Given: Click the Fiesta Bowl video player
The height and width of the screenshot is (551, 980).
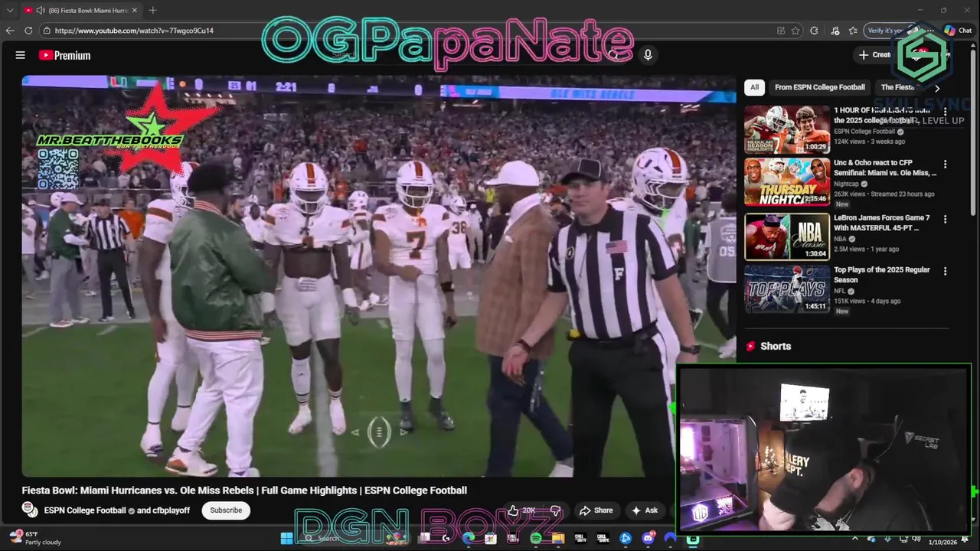Looking at the screenshot, I should pyautogui.click(x=379, y=275).
